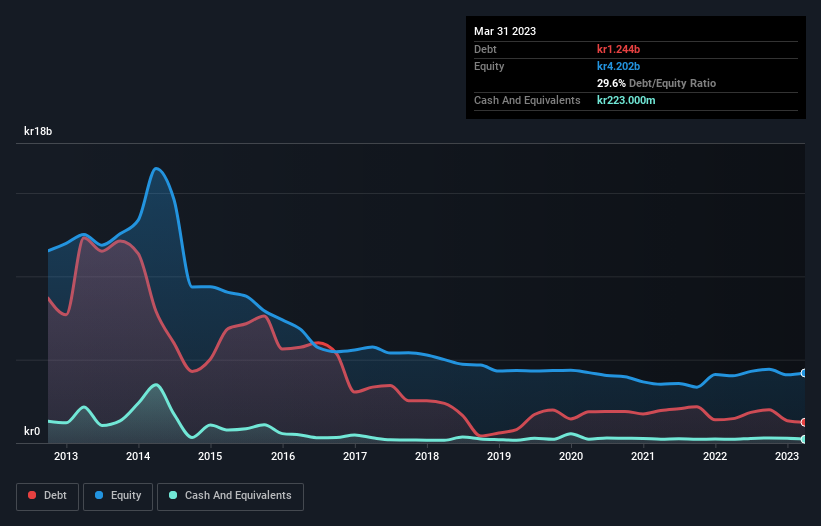Click the Cash And Equivalents tooltip label
The width and height of the screenshot is (821, 526).
tap(527, 100)
